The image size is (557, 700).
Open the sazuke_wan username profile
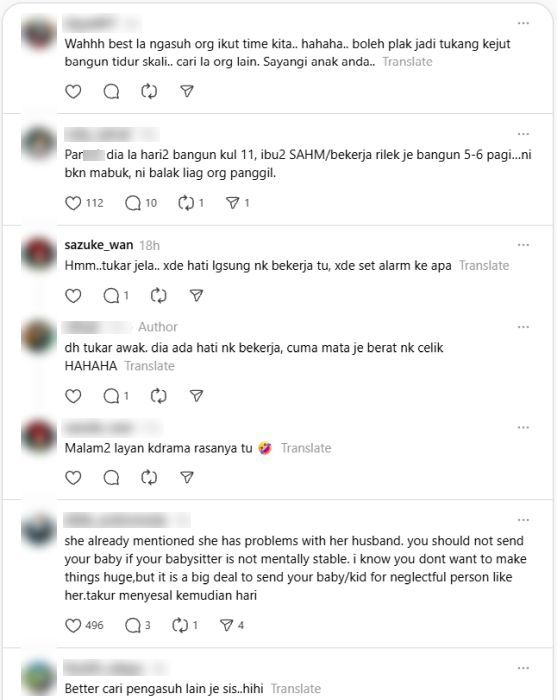click(x=99, y=245)
